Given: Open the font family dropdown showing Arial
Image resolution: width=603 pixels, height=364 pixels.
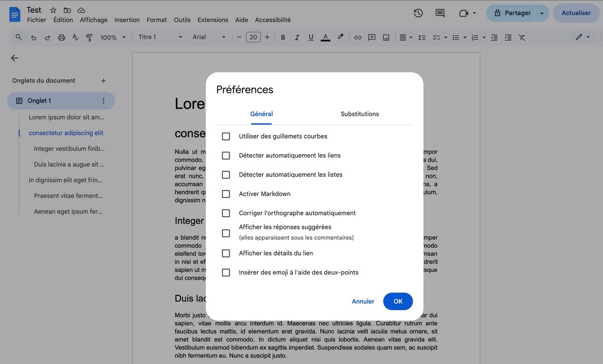Looking at the screenshot, I should coord(208,37).
